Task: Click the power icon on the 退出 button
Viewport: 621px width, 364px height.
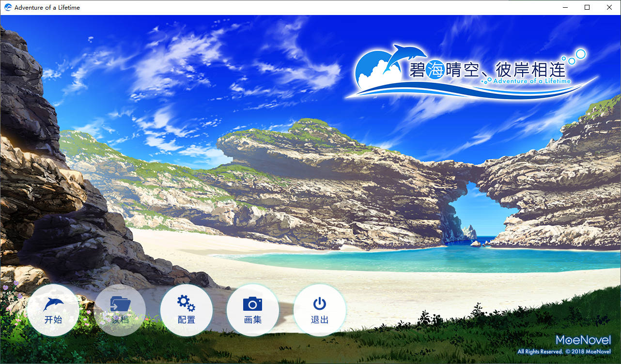Action: click(320, 303)
